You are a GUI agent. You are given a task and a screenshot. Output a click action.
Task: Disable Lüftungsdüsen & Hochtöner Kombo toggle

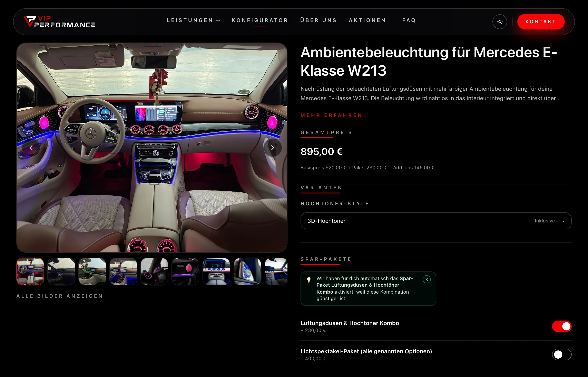(562, 326)
